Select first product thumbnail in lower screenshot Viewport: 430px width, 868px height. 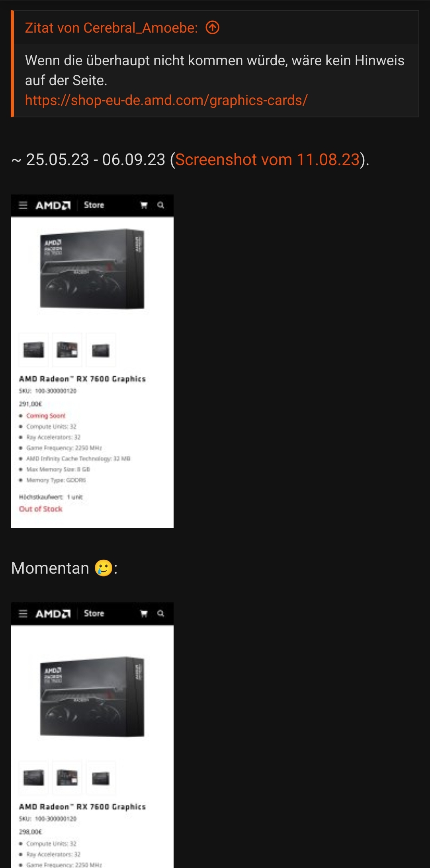point(33,778)
